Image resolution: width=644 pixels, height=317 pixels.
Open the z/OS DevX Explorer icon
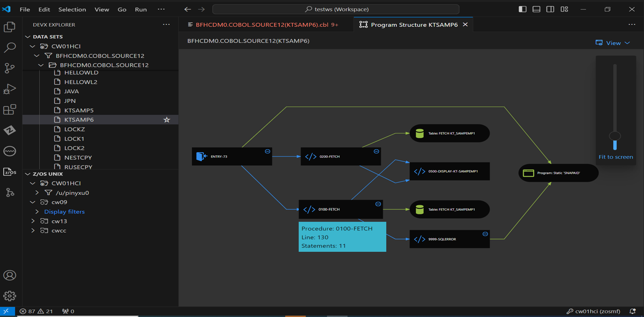[9, 171]
